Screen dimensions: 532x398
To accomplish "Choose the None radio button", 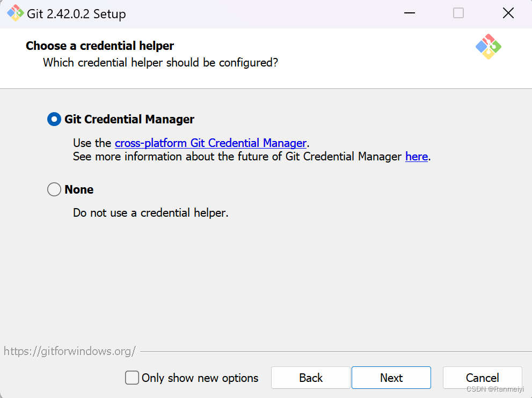I will pyautogui.click(x=54, y=189).
